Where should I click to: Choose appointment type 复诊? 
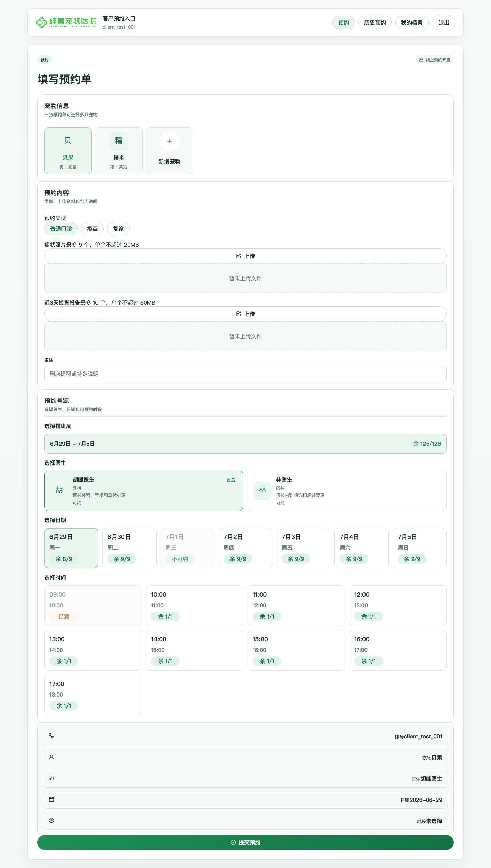coord(118,229)
